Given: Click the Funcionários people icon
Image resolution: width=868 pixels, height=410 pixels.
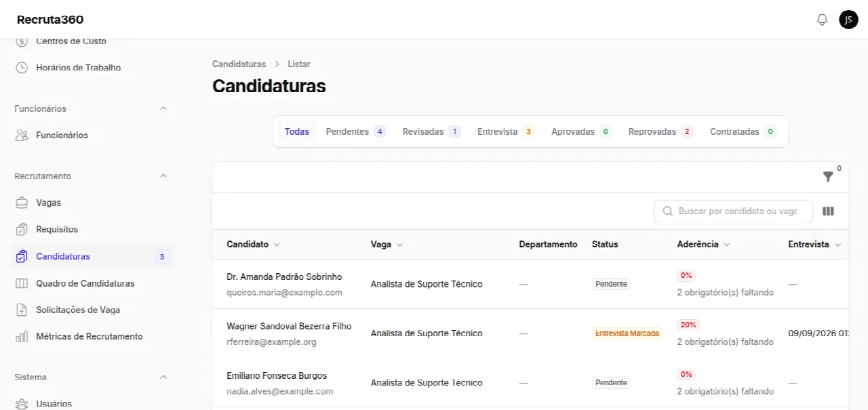Looking at the screenshot, I should click(x=22, y=136).
